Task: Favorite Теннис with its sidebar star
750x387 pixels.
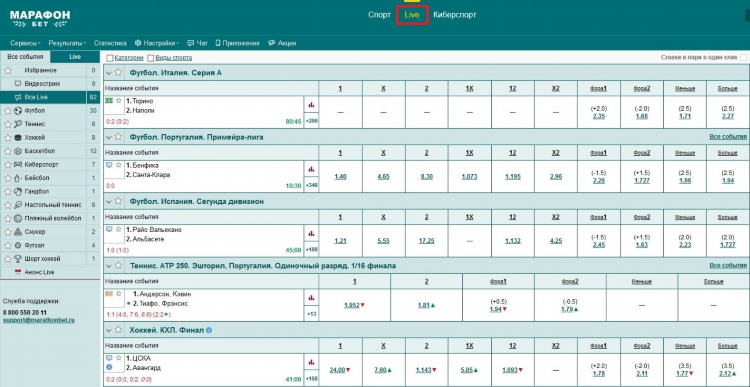Action: point(7,124)
